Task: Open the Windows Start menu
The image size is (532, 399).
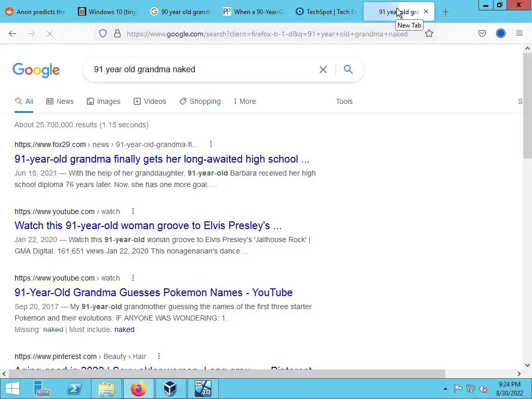Action: [x=12, y=389]
